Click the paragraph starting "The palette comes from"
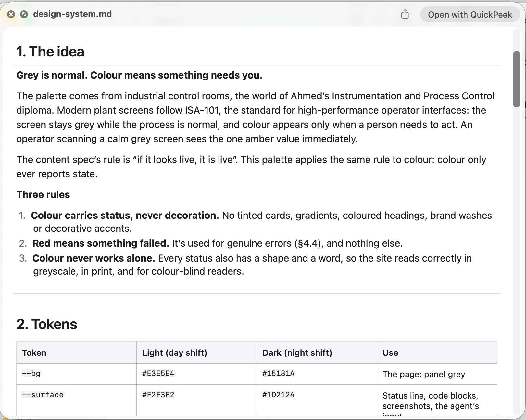The image size is (526, 420). point(256,117)
